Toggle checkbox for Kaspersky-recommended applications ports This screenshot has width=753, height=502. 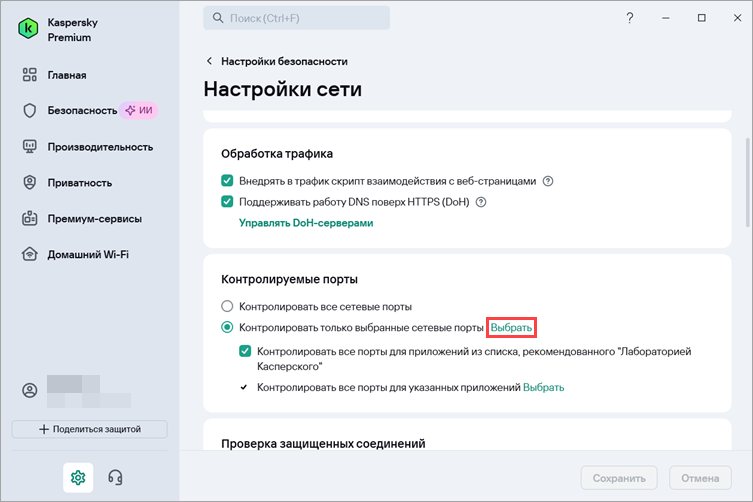coord(245,351)
